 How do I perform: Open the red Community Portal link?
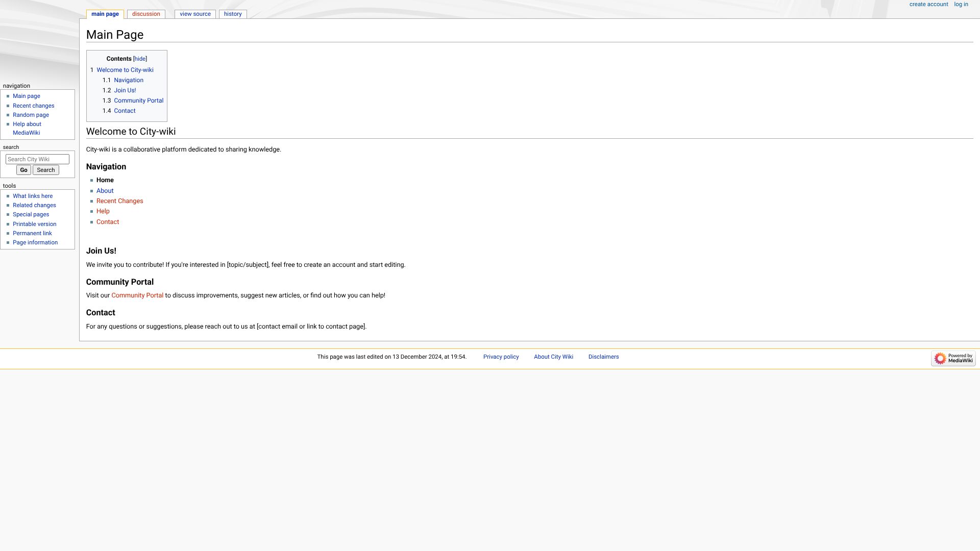tap(137, 295)
